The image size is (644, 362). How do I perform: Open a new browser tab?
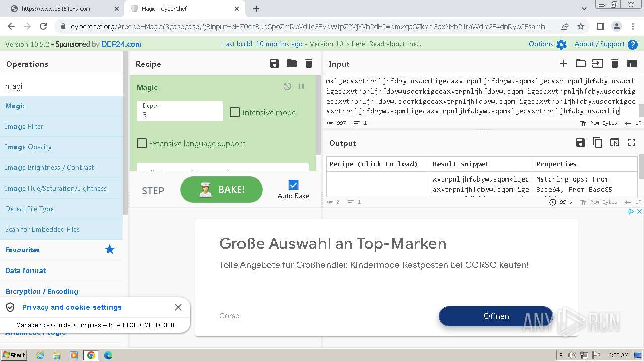click(x=256, y=9)
